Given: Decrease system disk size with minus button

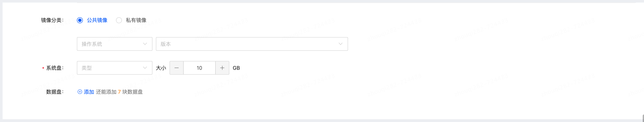Looking at the screenshot, I should [x=177, y=68].
